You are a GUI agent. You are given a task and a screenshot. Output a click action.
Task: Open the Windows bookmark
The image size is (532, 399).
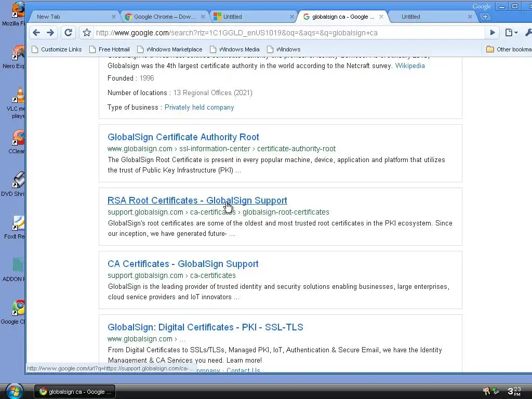coord(284,49)
